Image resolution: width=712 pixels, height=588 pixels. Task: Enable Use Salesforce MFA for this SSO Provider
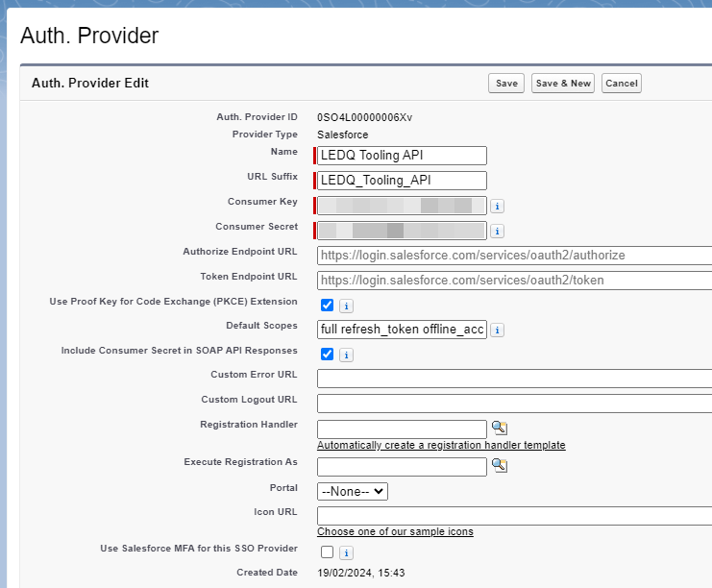(327, 552)
